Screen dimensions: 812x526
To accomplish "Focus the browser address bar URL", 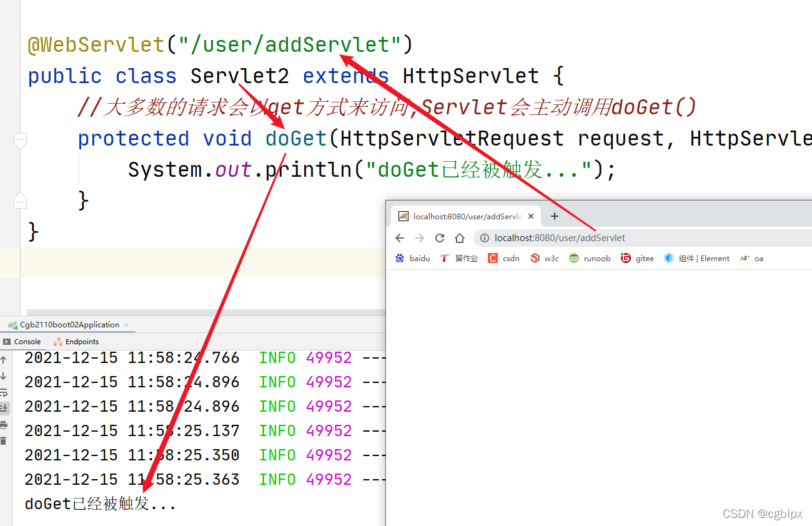I will tap(560, 238).
